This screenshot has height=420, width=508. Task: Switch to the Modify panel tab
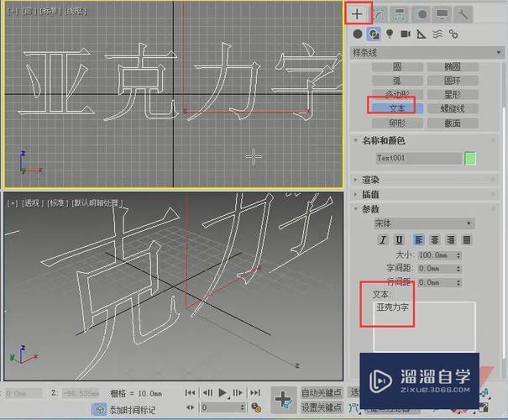point(380,14)
